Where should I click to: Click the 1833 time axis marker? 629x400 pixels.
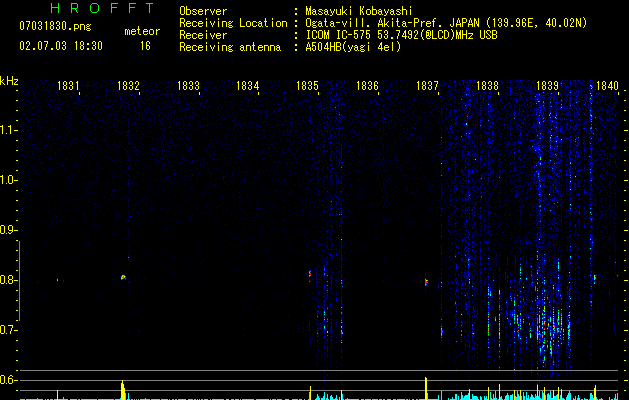click(x=188, y=86)
